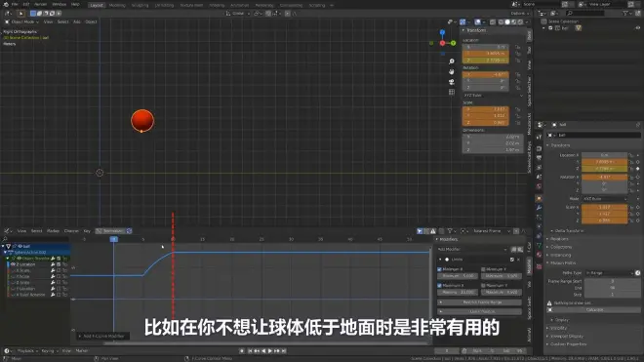Click the pan view hand icon
This screenshot has height=362, width=644.
pos(452,72)
